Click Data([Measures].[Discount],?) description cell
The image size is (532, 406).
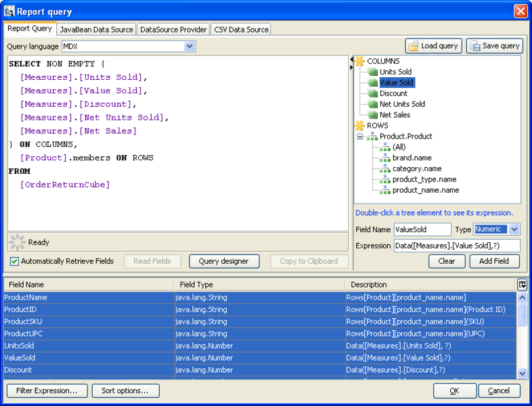(x=430, y=370)
